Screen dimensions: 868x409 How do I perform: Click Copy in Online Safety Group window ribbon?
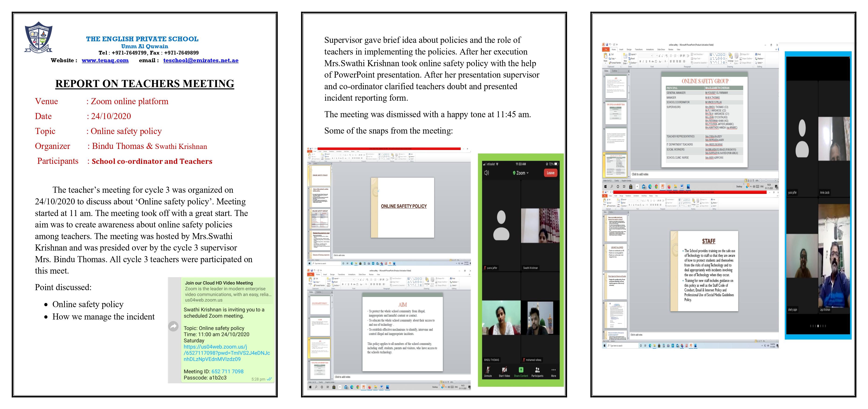pos(612,59)
